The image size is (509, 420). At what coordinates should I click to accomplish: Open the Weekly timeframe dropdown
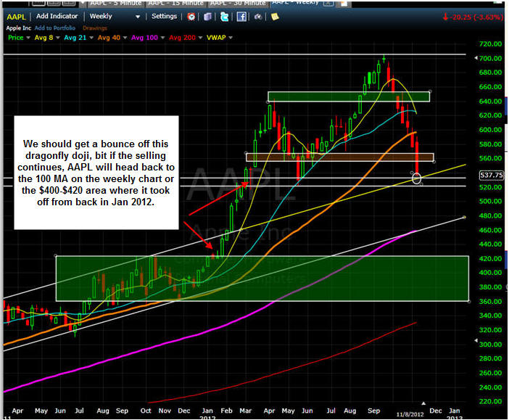pyautogui.click(x=115, y=16)
